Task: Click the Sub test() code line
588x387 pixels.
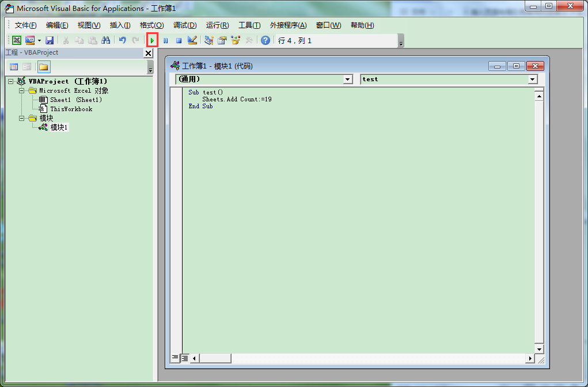Action: coord(206,92)
